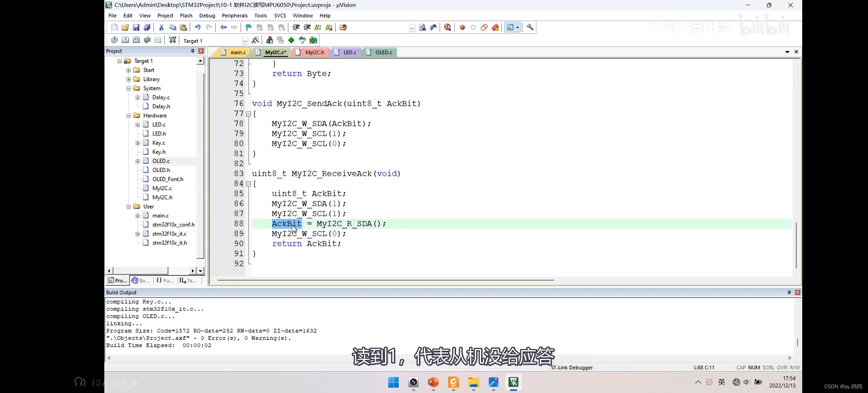Save the current file
Viewport: 868px width, 393px height.
tap(136, 27)
